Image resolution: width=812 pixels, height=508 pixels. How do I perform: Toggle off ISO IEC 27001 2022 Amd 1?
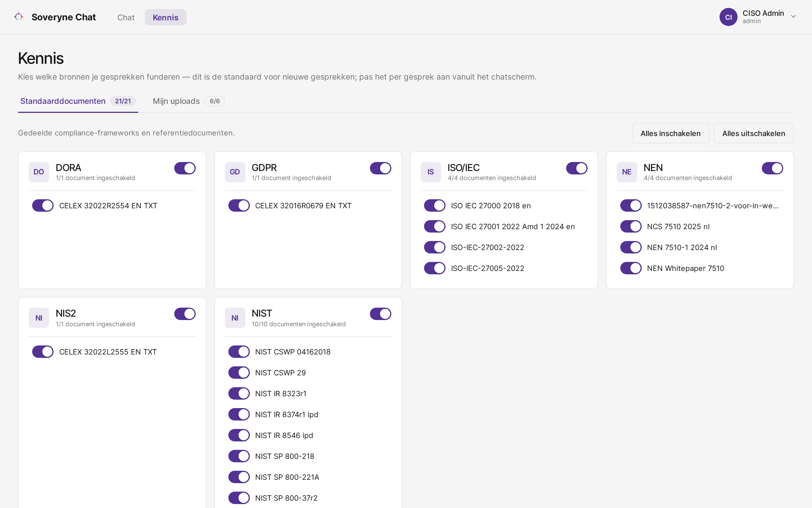pyautogui.click(x=434, y=226)
